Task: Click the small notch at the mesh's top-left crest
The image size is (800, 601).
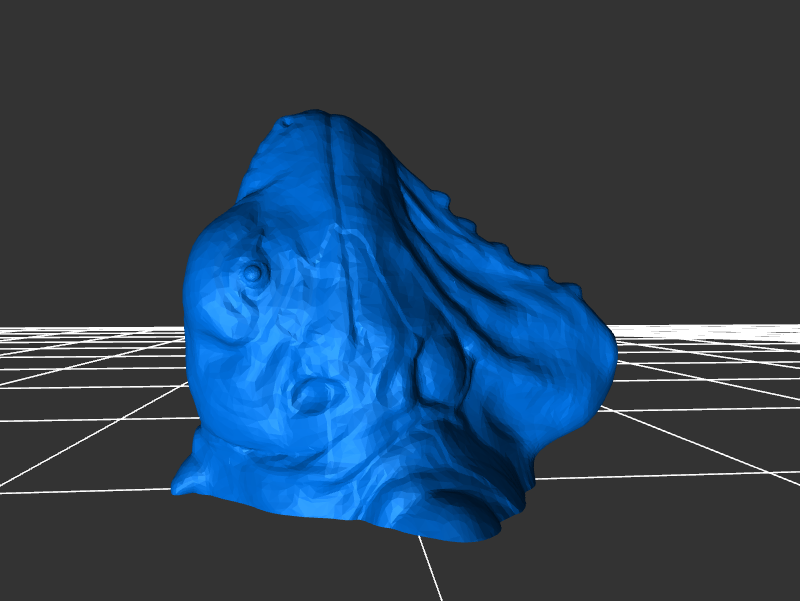Action: (x=289, y=121)
